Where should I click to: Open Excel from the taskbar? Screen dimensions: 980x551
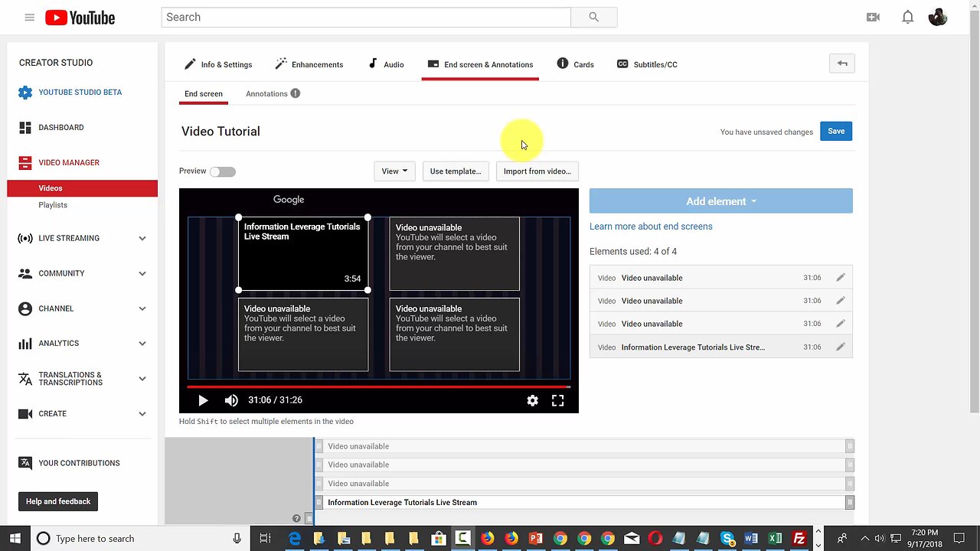[x=775, y=539]
